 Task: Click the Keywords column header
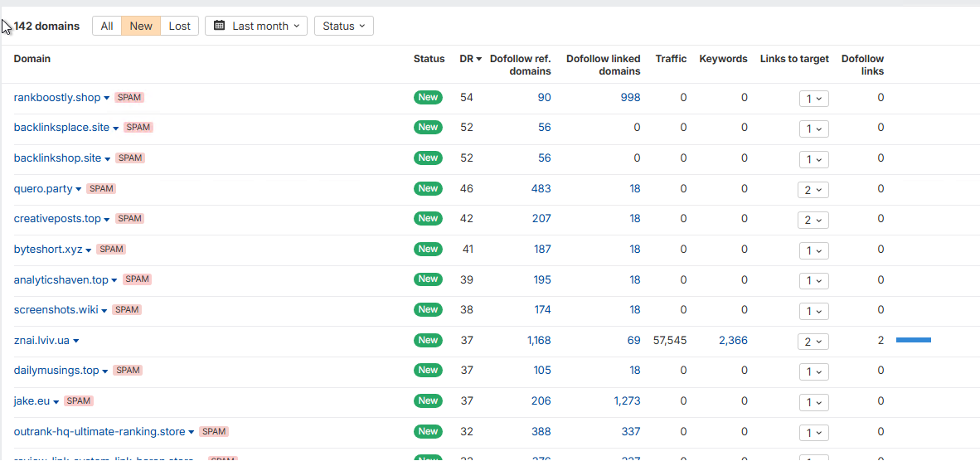[x=723, y=59]
